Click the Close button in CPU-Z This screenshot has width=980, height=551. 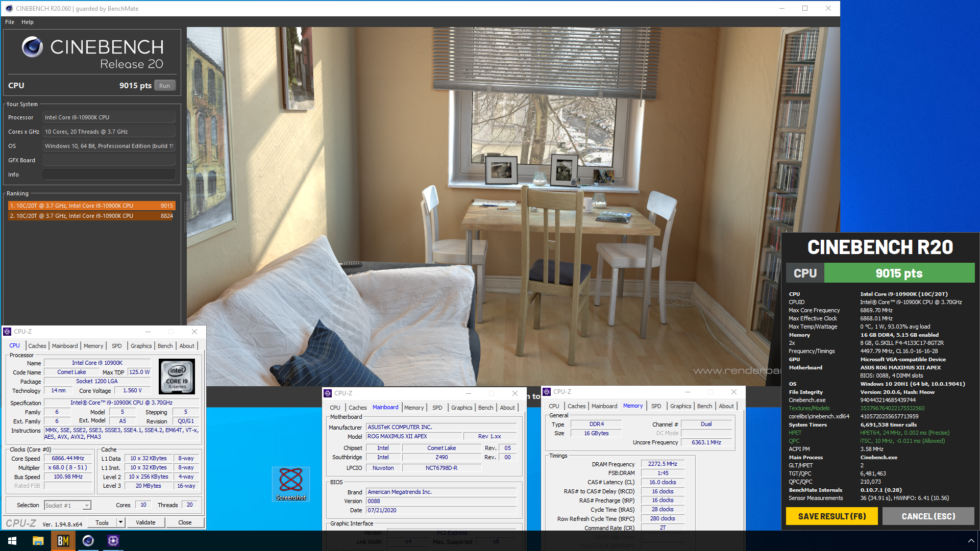point(185,522)
